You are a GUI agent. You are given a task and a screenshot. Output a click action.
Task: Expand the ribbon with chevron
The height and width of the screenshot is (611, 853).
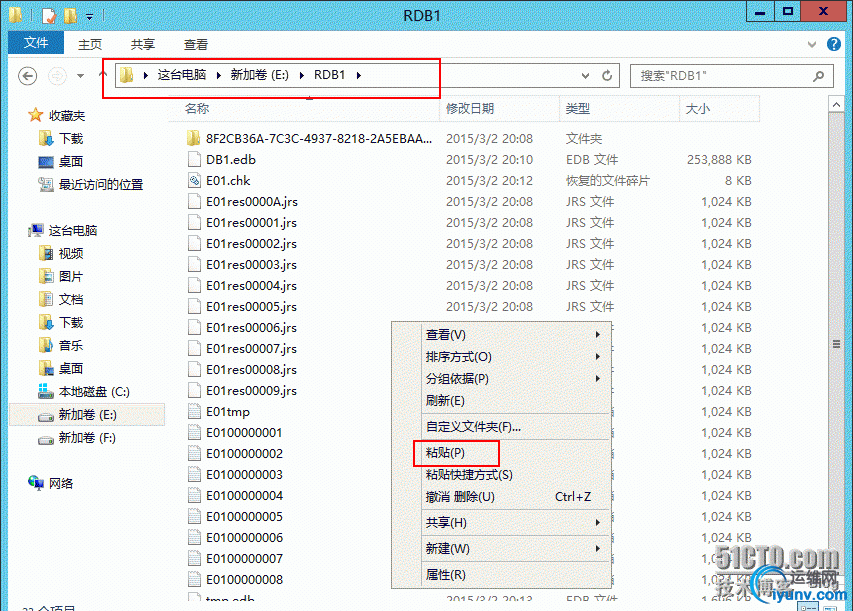point(812,45)
